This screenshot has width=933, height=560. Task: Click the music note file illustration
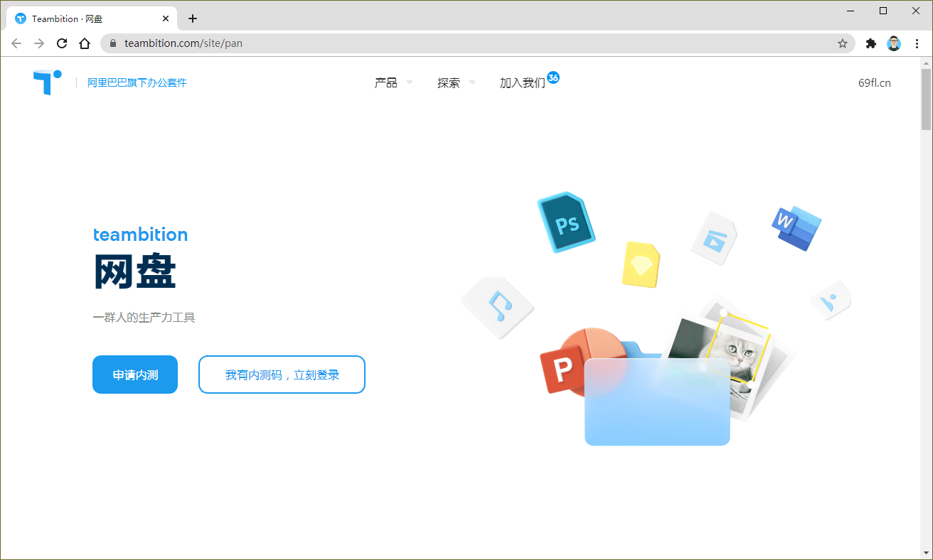point(499,307)
